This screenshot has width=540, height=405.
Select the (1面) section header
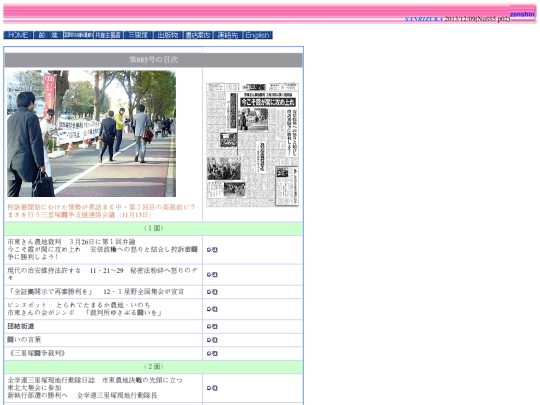[x=154, y=228]
